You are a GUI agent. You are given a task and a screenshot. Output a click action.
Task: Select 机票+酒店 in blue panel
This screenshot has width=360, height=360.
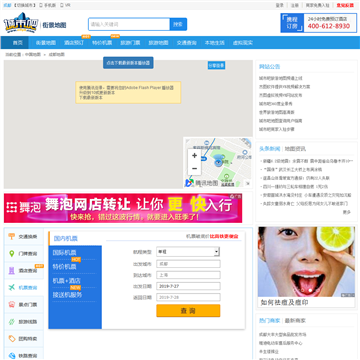tap(67, 281)
